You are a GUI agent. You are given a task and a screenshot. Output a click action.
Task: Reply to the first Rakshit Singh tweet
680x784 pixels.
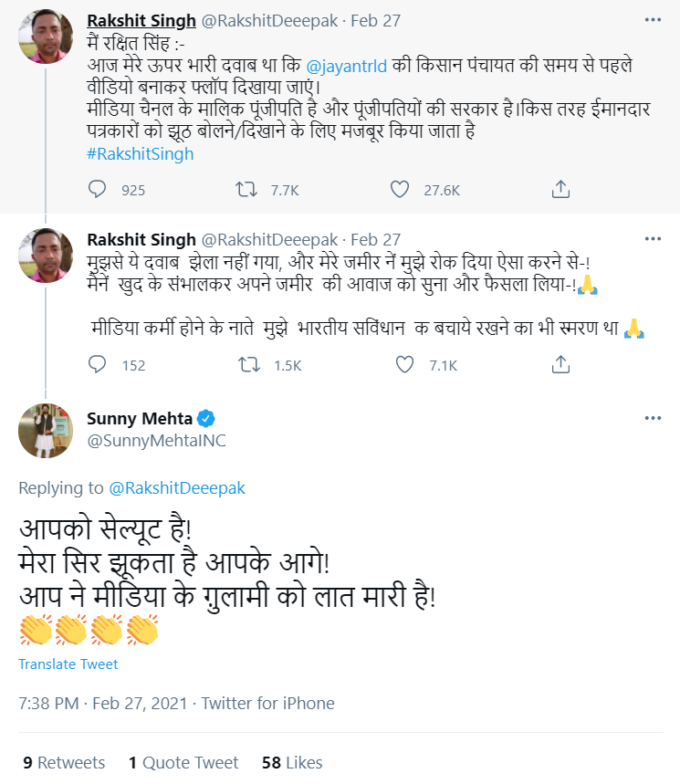coord(99,189)
